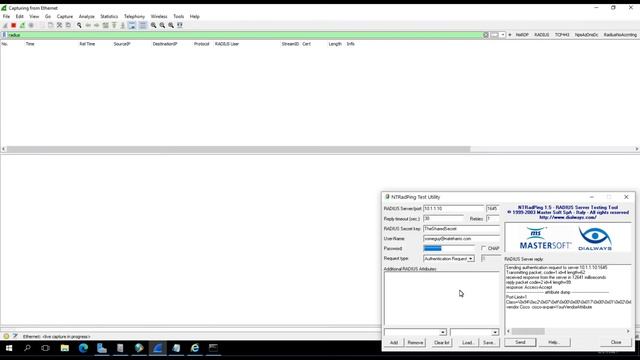The image size is (640, 360).
Task: Click the Add attribute button
Action: coord(393,342)
